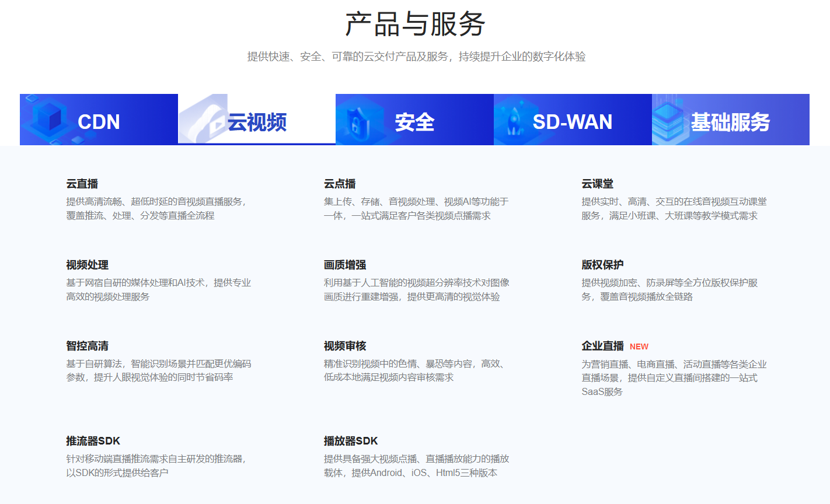
Task: Click the 企业直播 description mentioning SaaS服务
Action: click(x=674, y=377)
